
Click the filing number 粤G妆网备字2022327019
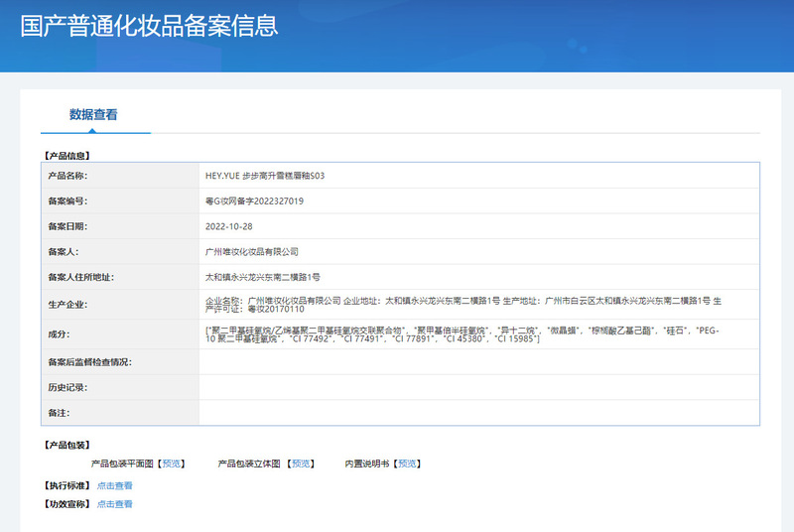[x=254, y=201]
